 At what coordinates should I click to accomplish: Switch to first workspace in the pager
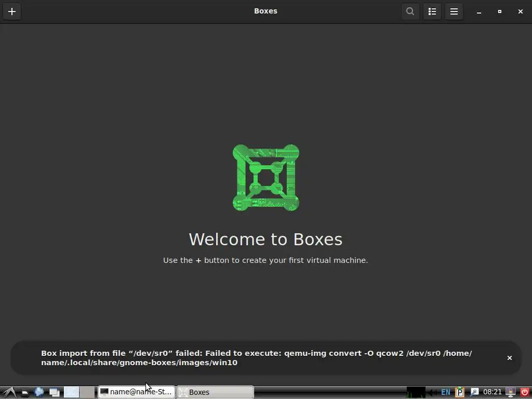coord(72,392)
